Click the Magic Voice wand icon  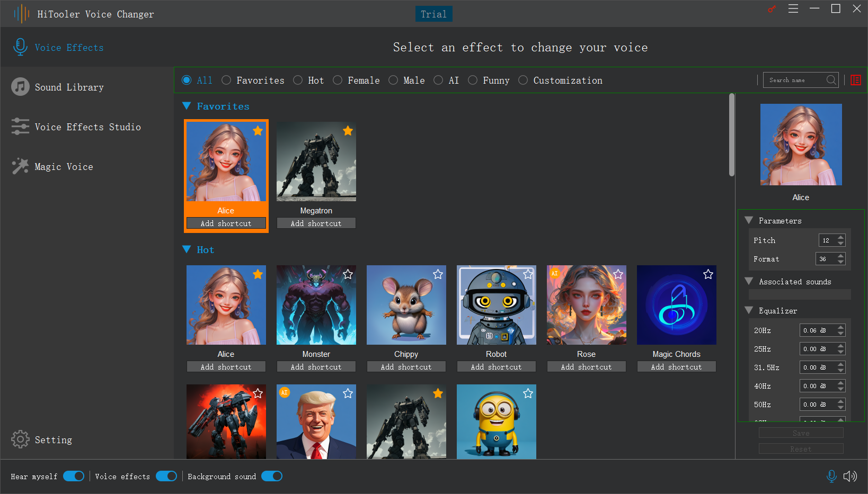[x=20, y=166]
